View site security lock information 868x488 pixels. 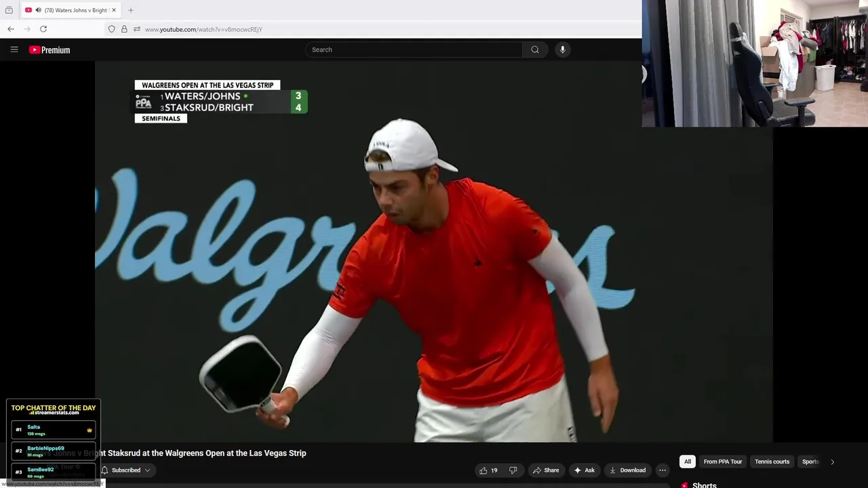point(124,29)
